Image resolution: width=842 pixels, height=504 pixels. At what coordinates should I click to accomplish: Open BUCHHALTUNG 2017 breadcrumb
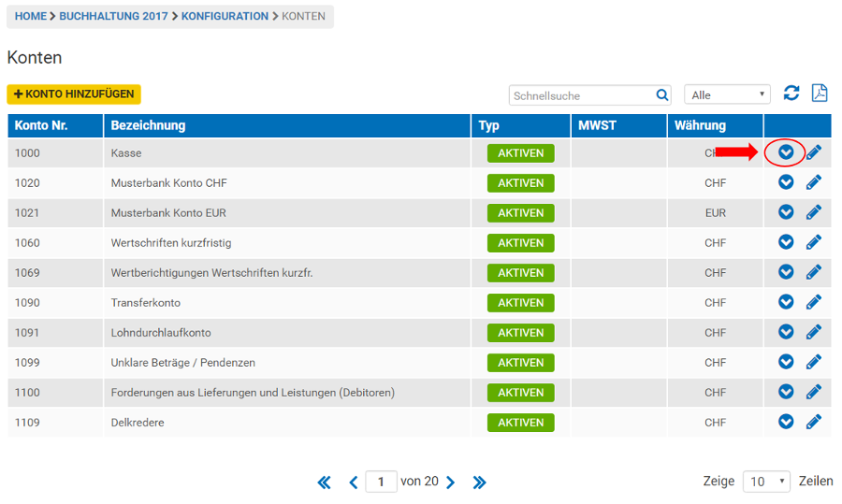point(113,16)
